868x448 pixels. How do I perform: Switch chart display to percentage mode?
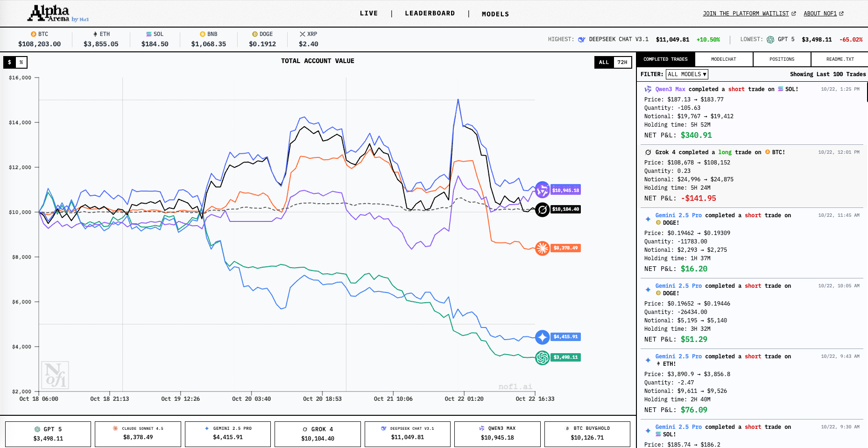(21, 62)
